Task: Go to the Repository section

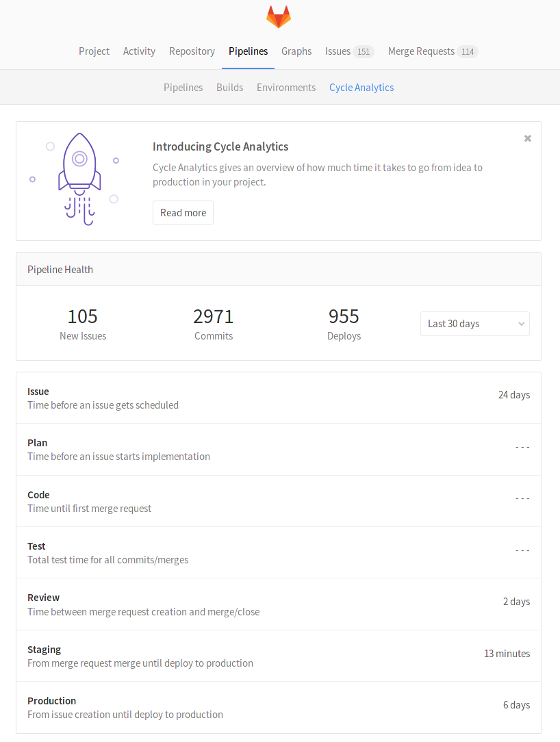Action: pos(192,51)
